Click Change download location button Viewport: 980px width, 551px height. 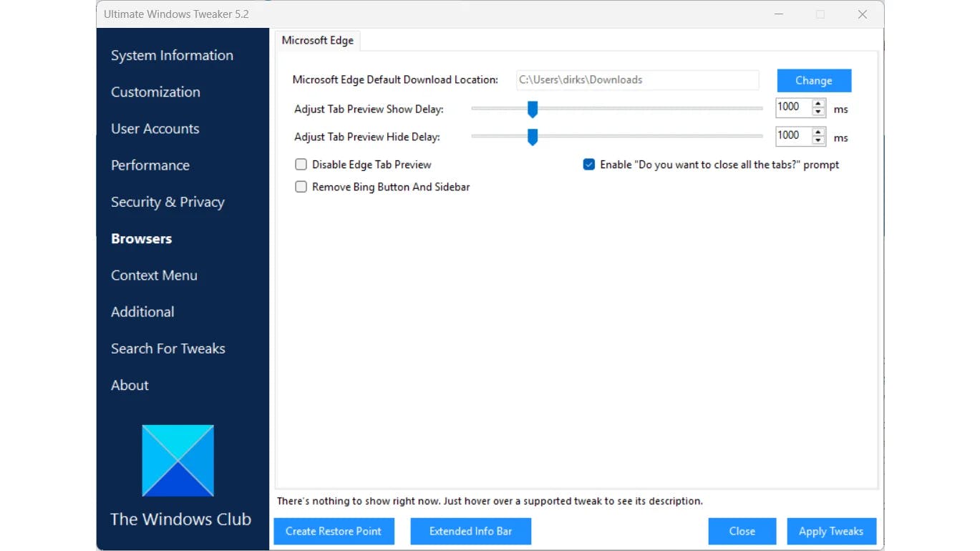(x=814, y=80)
